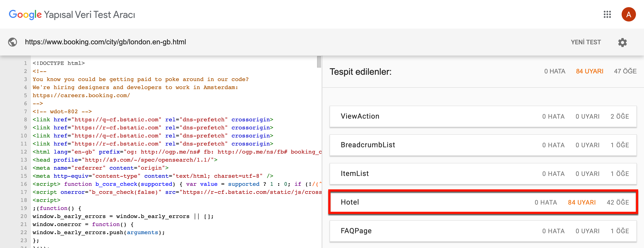Expand the Hotel result row
The height and width of the screenshot is (248, 644).
click(x=483, y=202)
